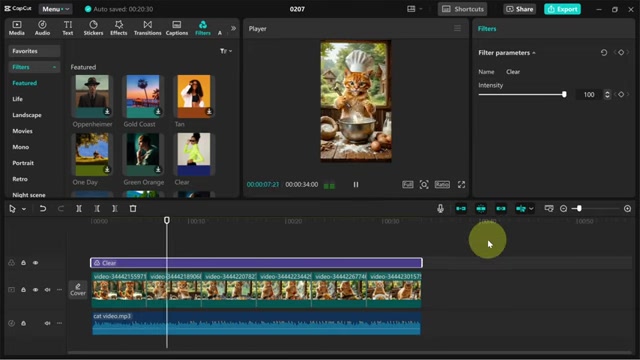Image resolution: width=640 pixels, height=360 pixels.
Task: Select the Favorites category
Action: [34, 51]
